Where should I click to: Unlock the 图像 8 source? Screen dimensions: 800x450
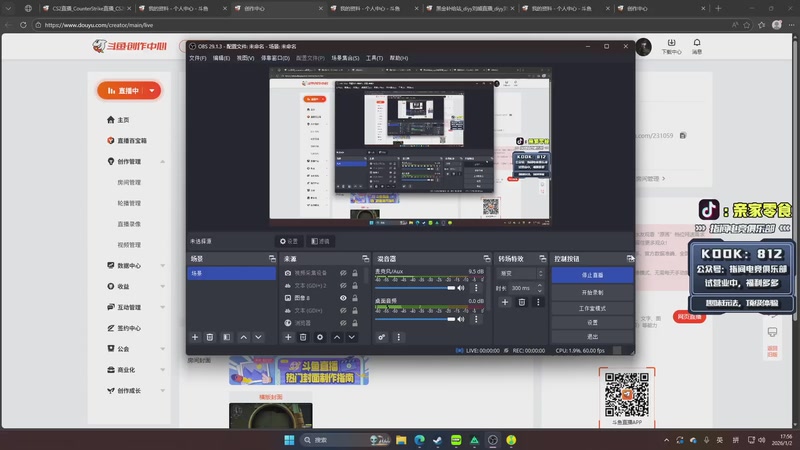[355, 298]
